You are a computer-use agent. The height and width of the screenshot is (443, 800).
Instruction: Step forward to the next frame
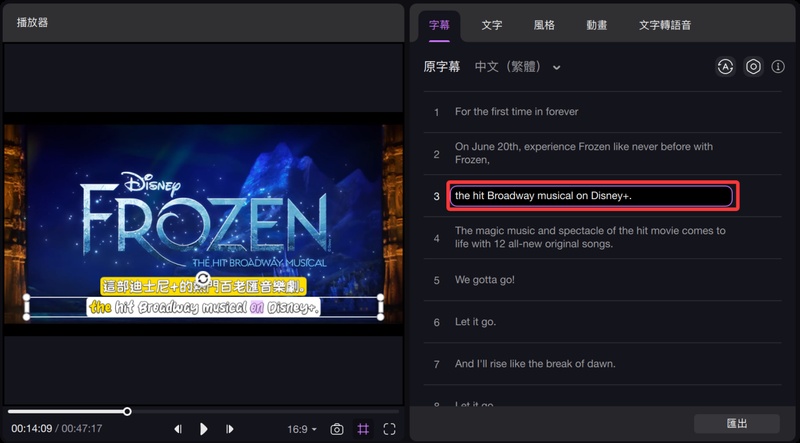click(x=230, y=429)
